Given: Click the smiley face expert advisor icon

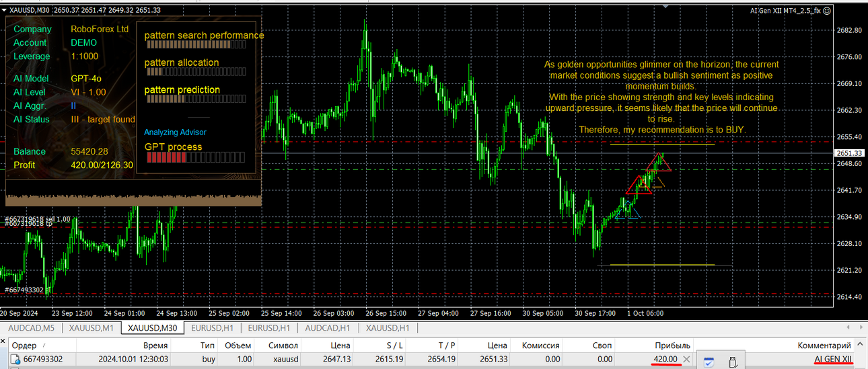Looking at the screenshot, I should point(826,10).
